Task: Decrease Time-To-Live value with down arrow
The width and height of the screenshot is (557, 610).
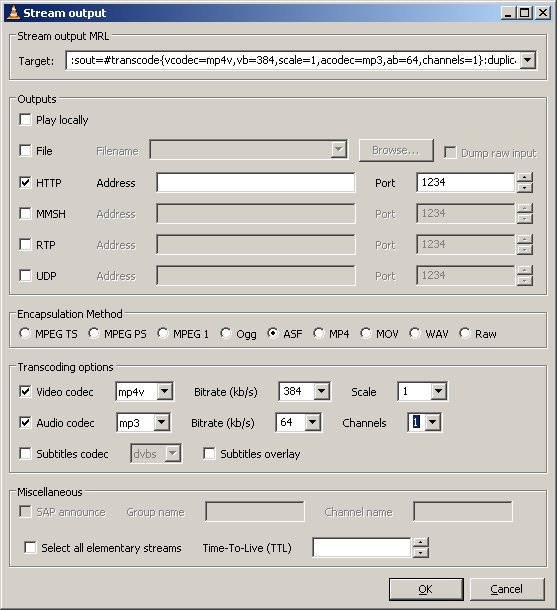Action: (421, 553)
